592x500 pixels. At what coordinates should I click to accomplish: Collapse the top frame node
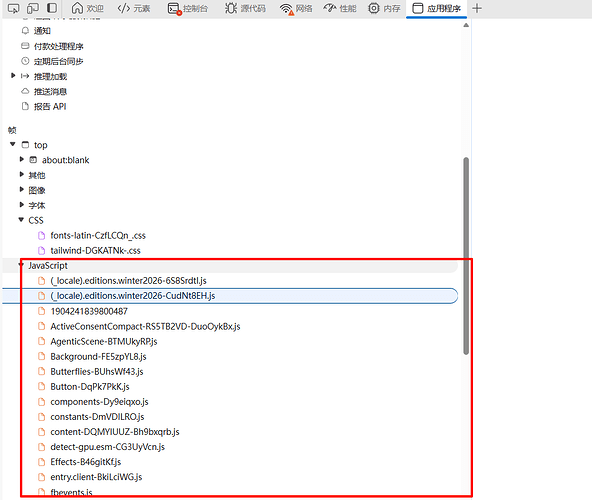point(13,144)
